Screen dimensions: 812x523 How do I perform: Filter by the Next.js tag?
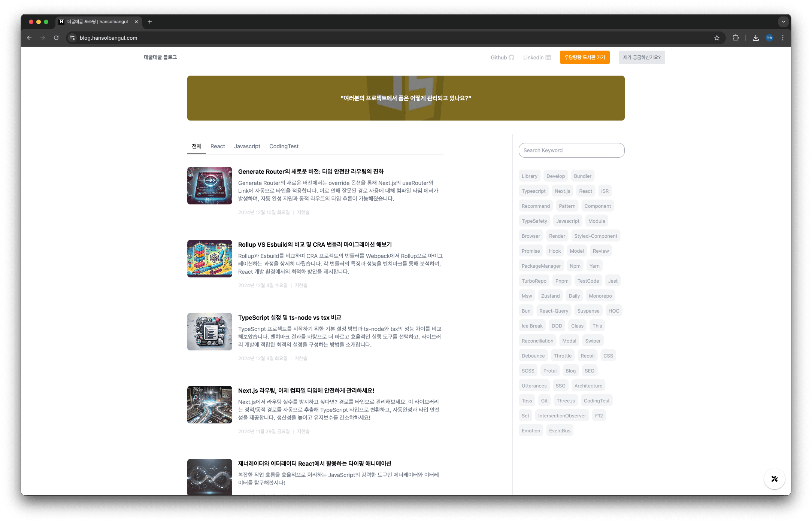click(563, 191)
